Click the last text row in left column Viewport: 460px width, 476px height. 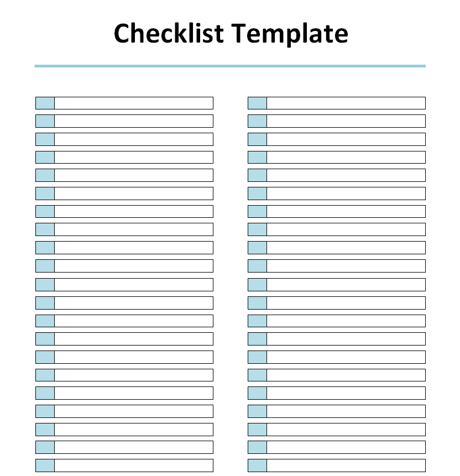(x=134, y=465)
